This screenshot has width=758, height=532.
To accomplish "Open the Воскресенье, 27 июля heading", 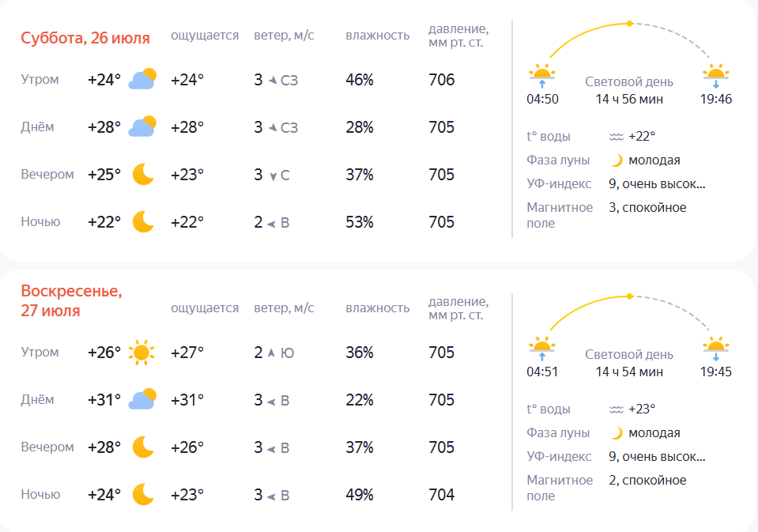I will pos(72,300).
